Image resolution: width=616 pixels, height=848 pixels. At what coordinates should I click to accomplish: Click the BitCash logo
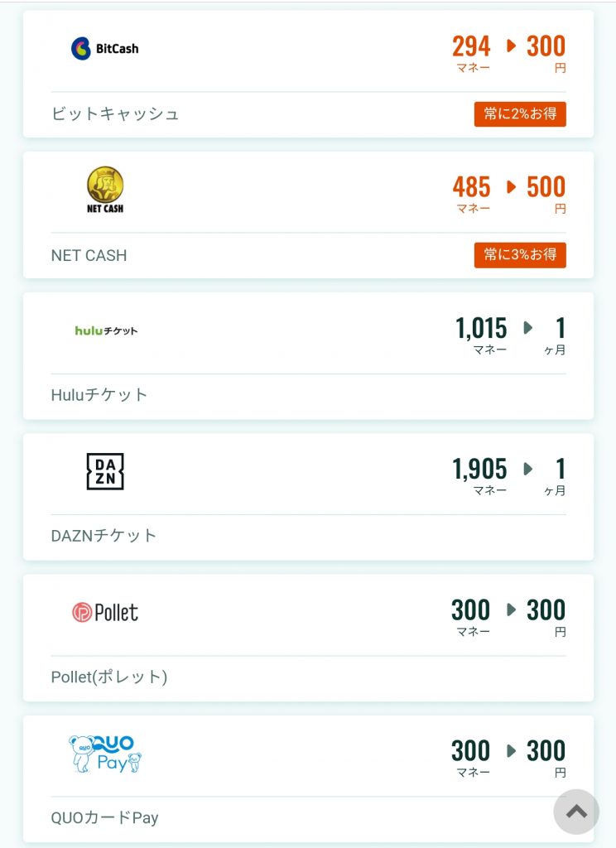pos(105,48)
